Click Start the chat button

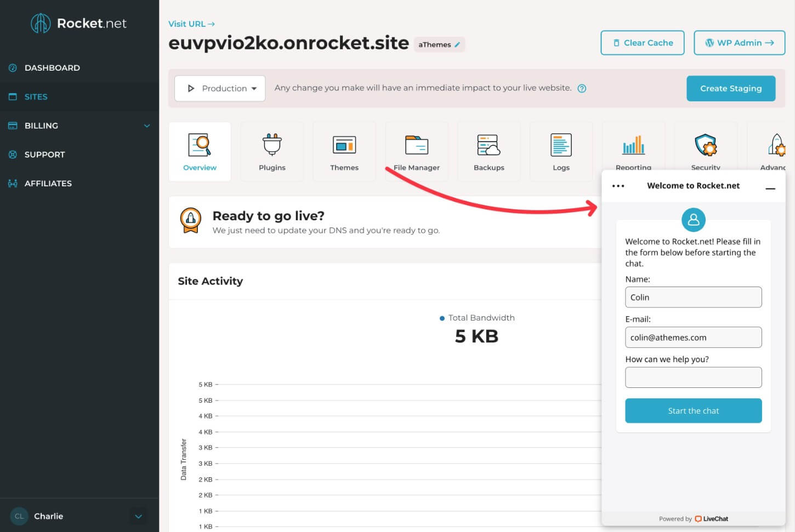coord(694,411)
